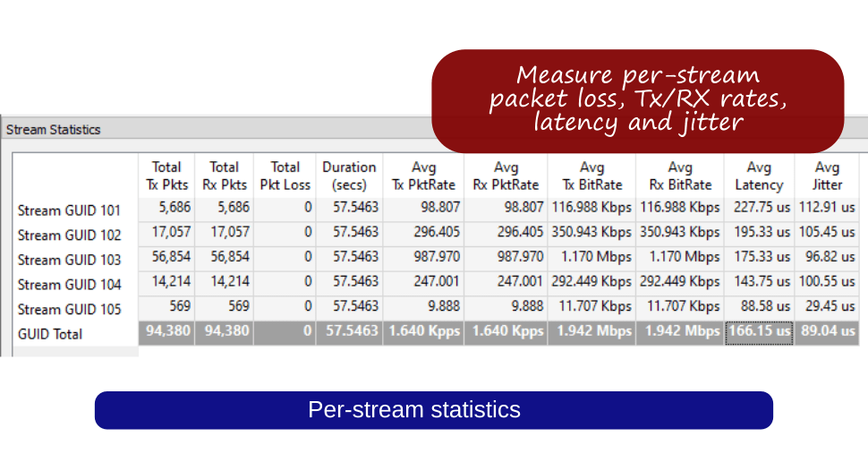Select the Stream GUID 101 row label
Viewport: 868px width, 471px height.
[69, 210]
